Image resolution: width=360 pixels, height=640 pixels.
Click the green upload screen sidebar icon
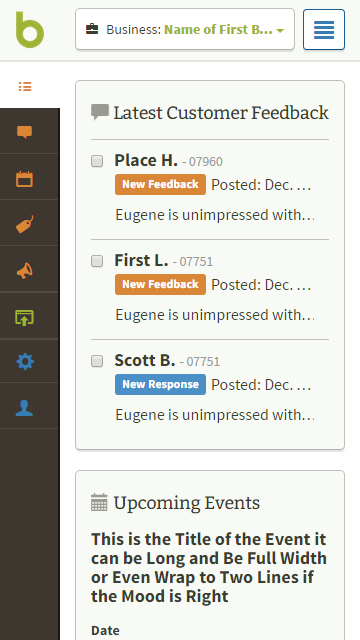[24, 317]
